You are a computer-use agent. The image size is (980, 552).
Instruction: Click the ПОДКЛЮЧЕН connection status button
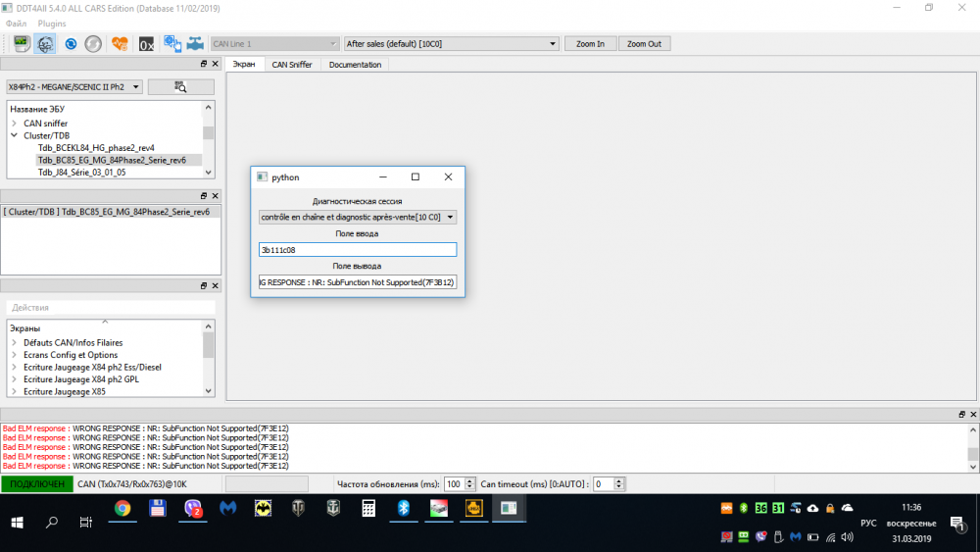(37, 484)
